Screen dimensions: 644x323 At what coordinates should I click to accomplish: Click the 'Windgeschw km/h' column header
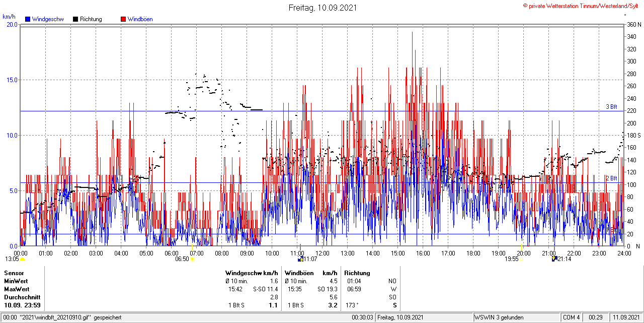(252, 273)
